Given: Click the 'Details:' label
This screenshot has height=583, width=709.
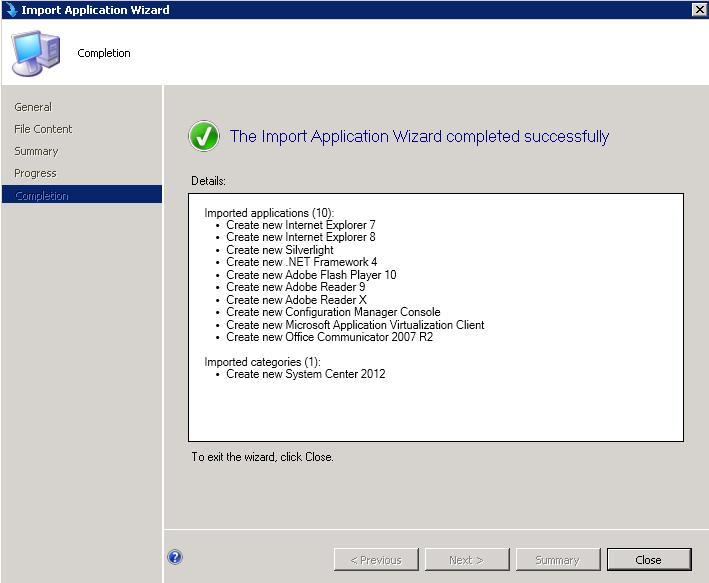Looking at the screenshot, I should point(208,181).
